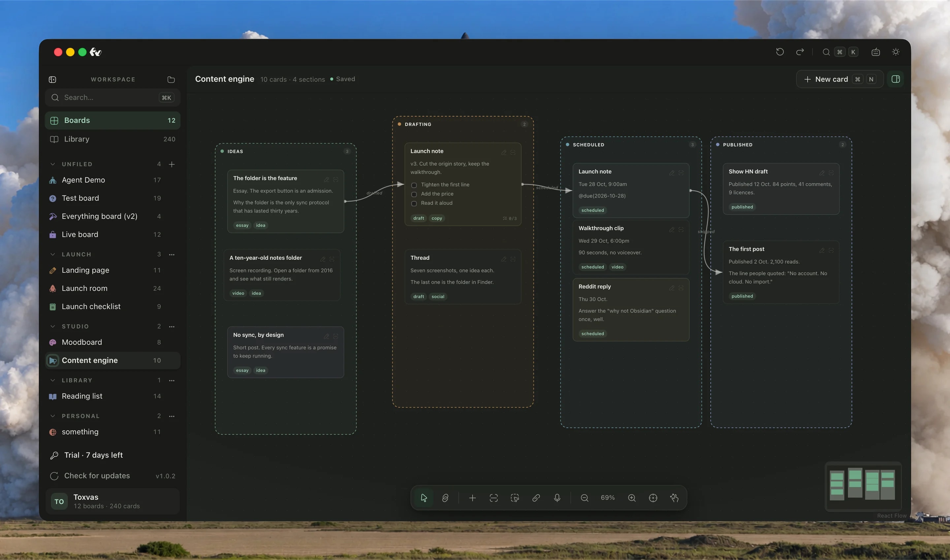Click Check for updates
This screenshot has width=950, height=560.
(112, 476)
